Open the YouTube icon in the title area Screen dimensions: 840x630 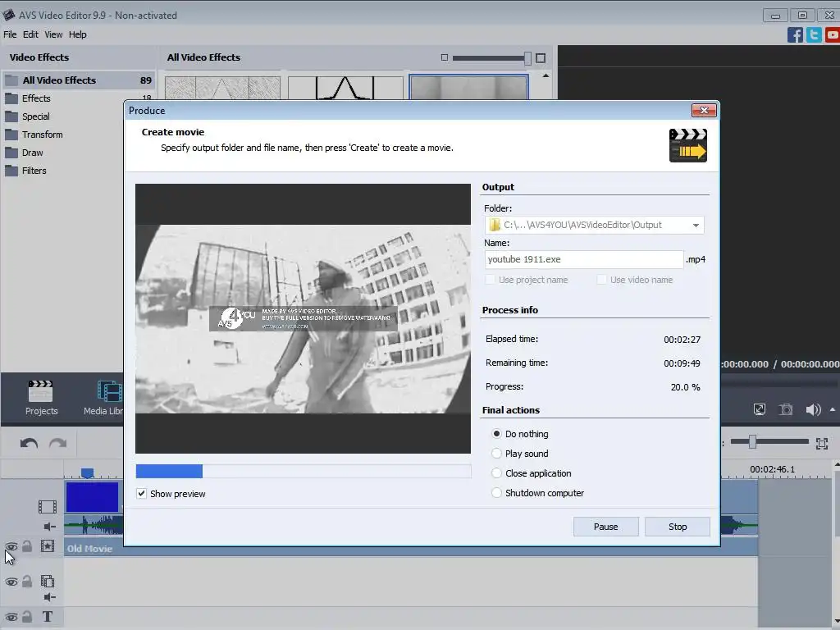click(833, 34)
